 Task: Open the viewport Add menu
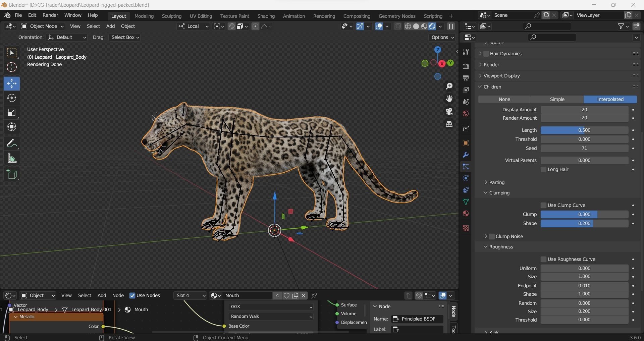point(110,26)
